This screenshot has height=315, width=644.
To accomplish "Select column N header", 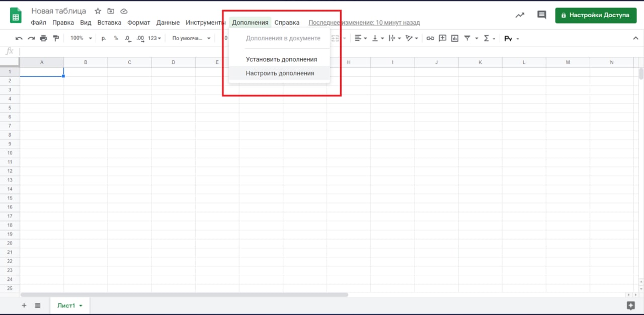I will [x=612, y=62].
